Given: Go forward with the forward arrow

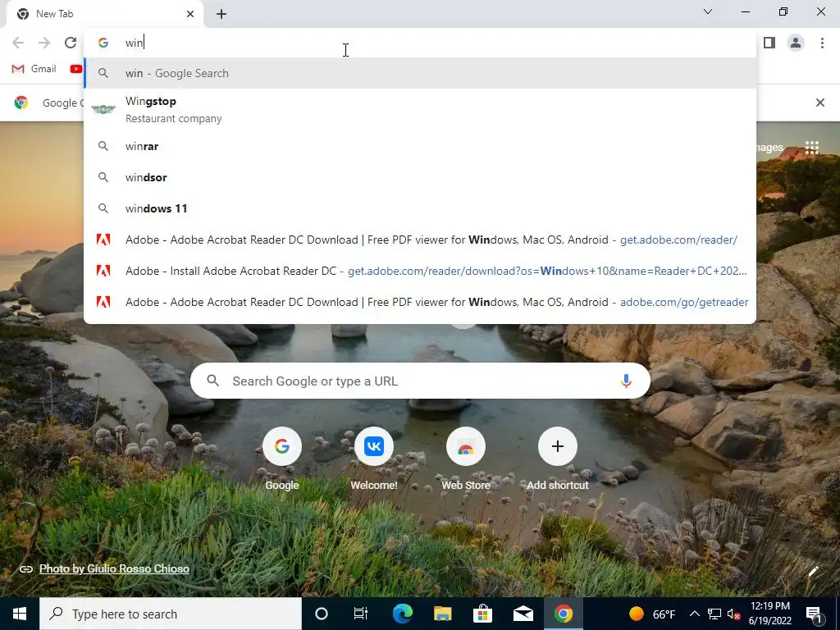Looking at the screenshot, I should coord(44,43).
